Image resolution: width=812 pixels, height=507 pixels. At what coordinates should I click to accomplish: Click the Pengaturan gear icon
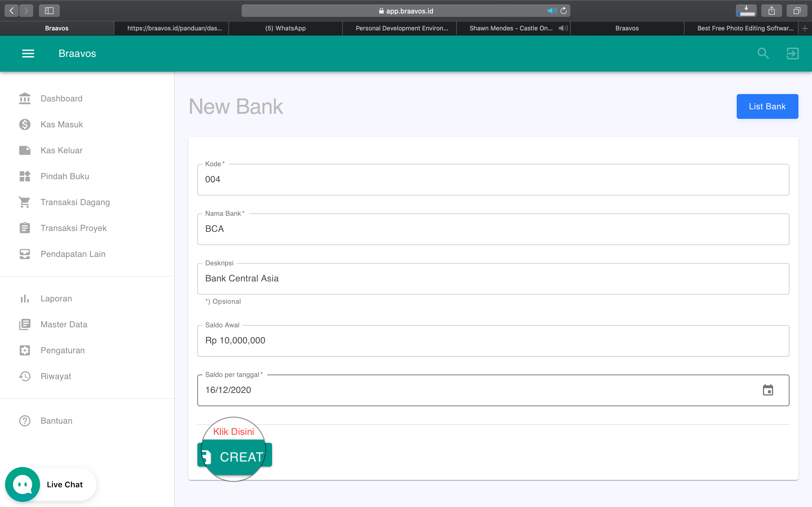pyautogui.click(x=25, y=350)
